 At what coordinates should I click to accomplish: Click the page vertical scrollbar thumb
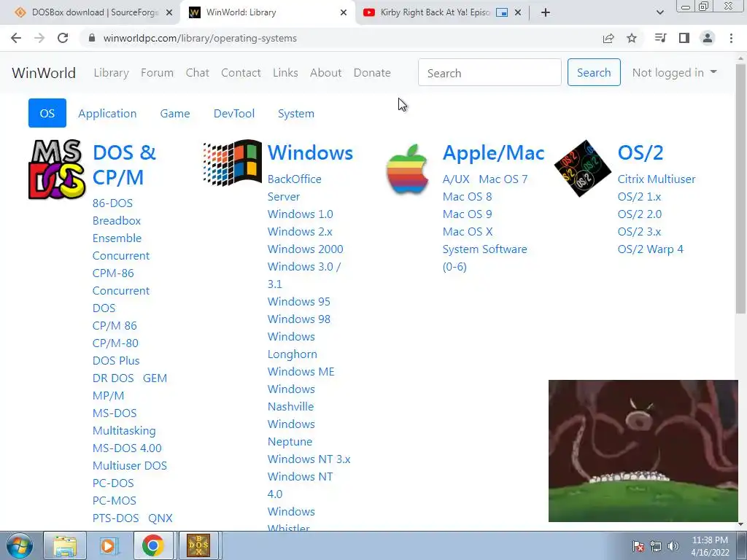tap(740, 187)
